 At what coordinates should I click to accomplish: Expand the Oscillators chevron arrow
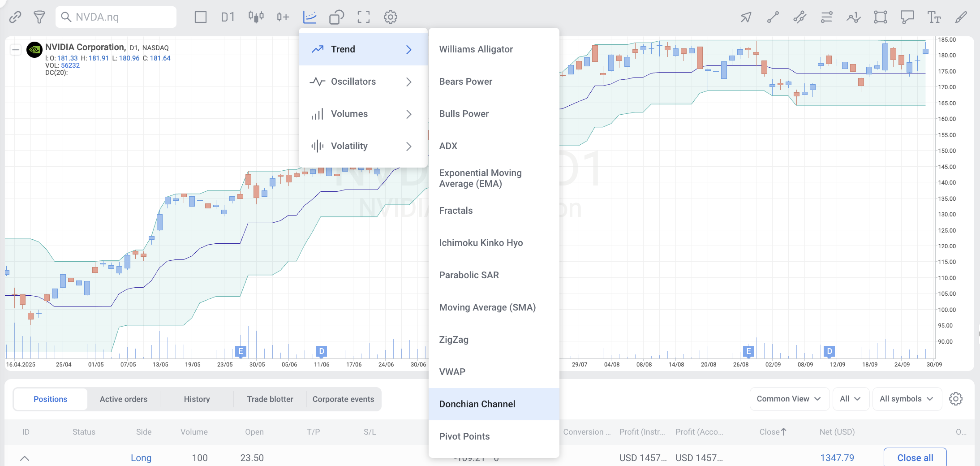pos(408,82)
